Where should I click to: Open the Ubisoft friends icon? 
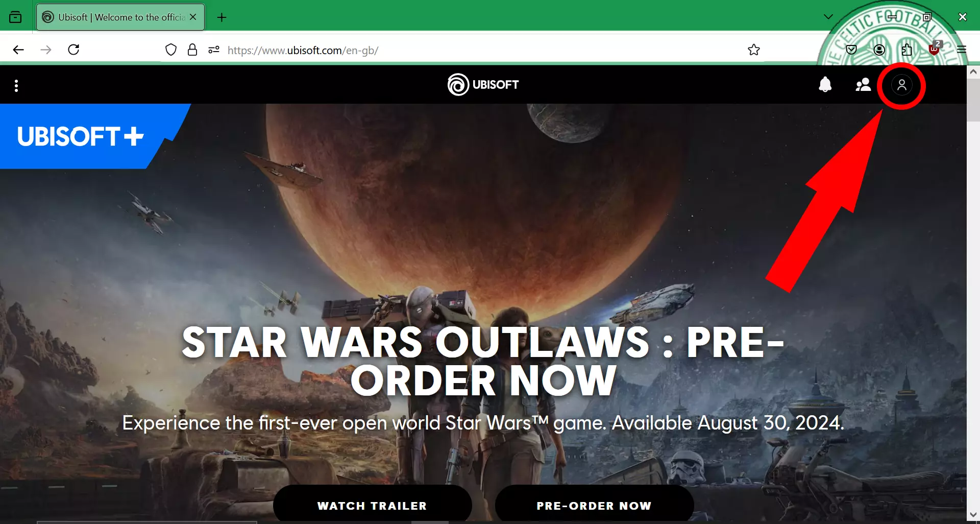tap(863, 85)
